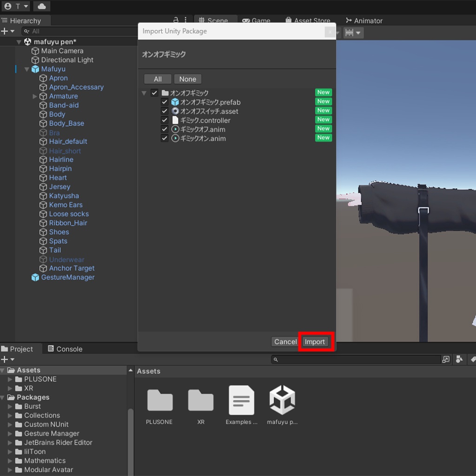Image resolution: width=476 pixels, height=476 pixels.
Task: Click the Tail object cube icon
Action: click(43, 250)
